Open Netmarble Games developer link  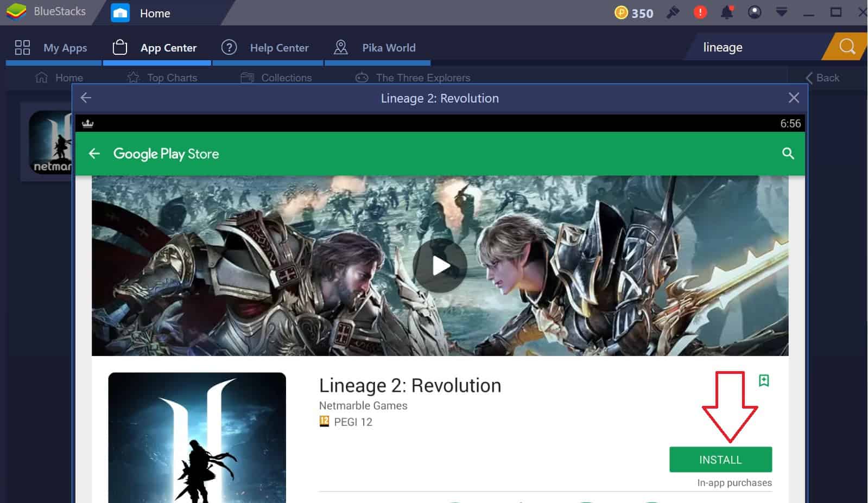363,405
